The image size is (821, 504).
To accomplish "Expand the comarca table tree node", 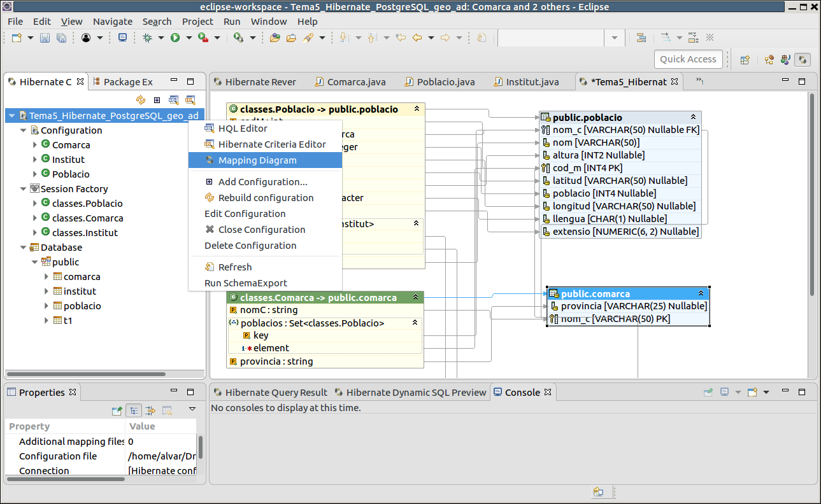I will tap(46, 277).
